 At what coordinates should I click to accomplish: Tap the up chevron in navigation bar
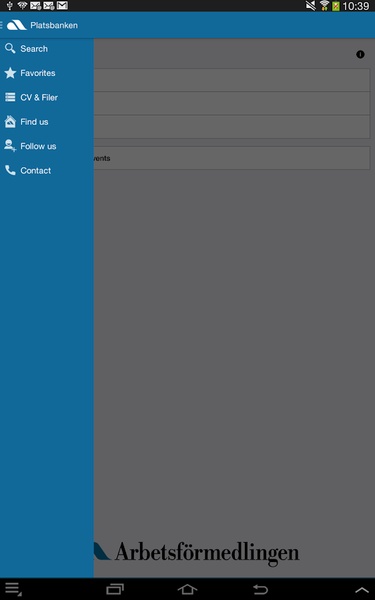tap(361, 590)
